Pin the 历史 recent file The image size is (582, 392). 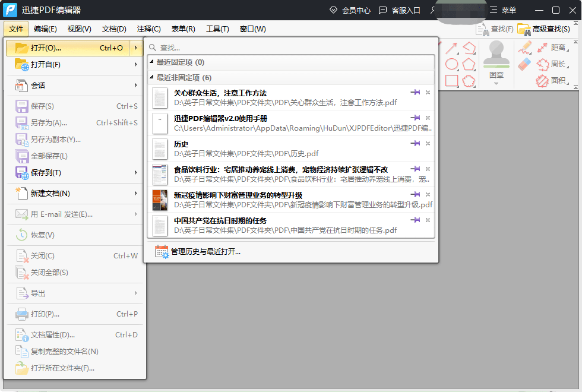[415, 143]
